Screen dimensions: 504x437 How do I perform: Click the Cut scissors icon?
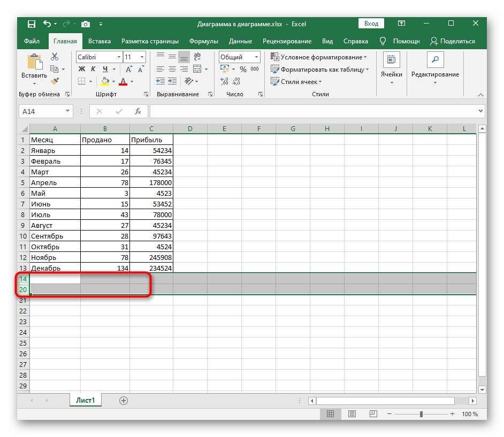click(54, 57)
